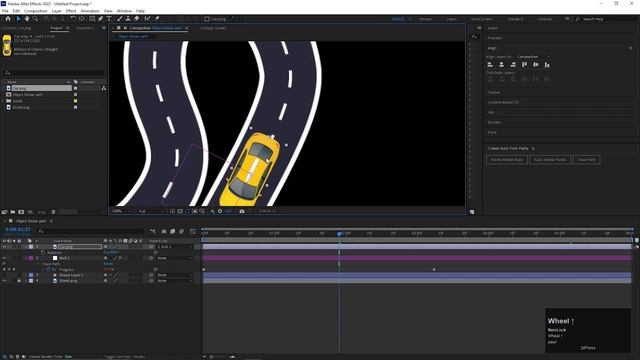This screenshot has width=640, height=360.
Task: Toggle the Shy layers switch in timeline
Action: (164, 231)
